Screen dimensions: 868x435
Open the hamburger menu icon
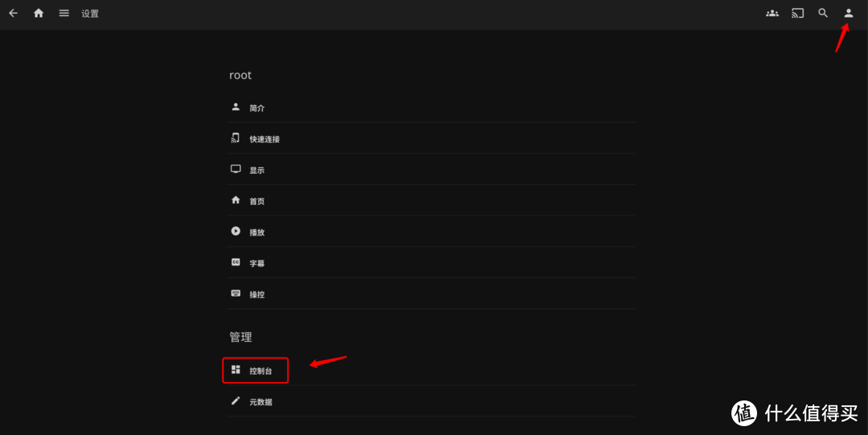pos(64,13)
